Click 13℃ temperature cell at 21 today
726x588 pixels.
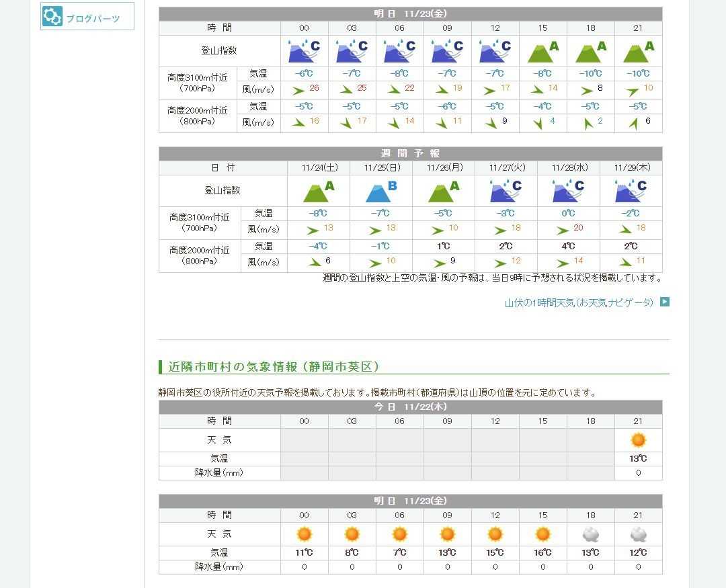pyautogui.click(x=638, y=458)
